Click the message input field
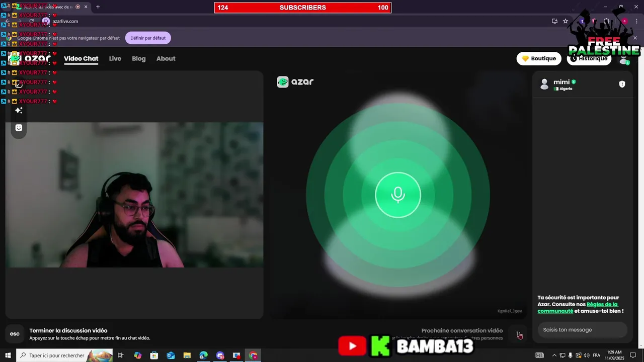The width and height of the screenshot is (644, 362). point(582,330)
